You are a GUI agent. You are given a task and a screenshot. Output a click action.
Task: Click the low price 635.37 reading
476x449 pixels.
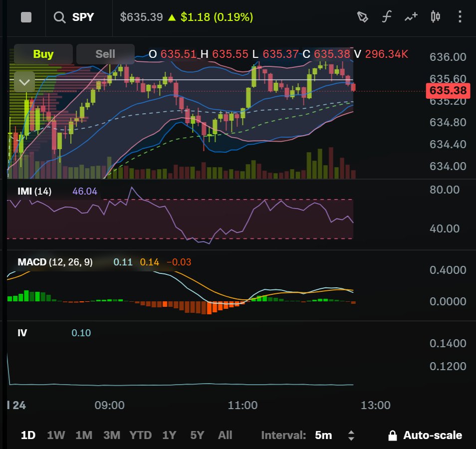click(280, 54)
